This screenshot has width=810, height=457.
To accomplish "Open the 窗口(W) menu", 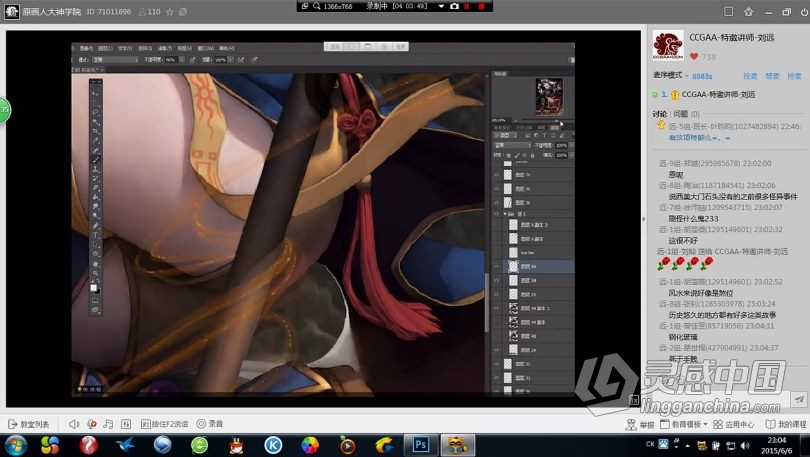I will (x=206, y=48).
